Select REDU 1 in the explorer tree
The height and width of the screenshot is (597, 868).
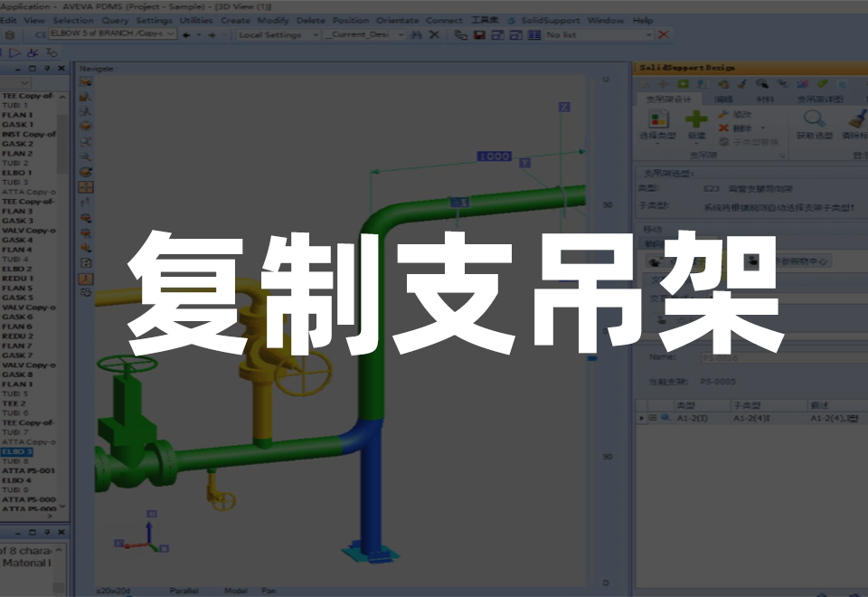pos(17,279)
